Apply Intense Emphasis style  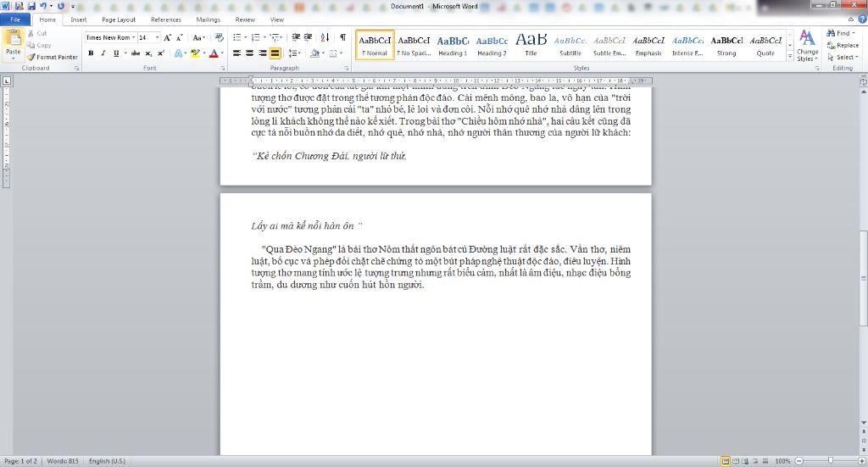tap(687, 46)
